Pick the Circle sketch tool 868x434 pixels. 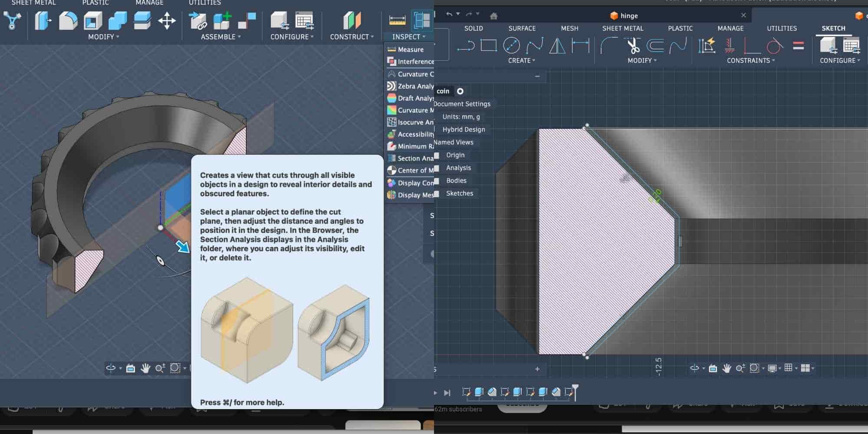click(511, 45)
